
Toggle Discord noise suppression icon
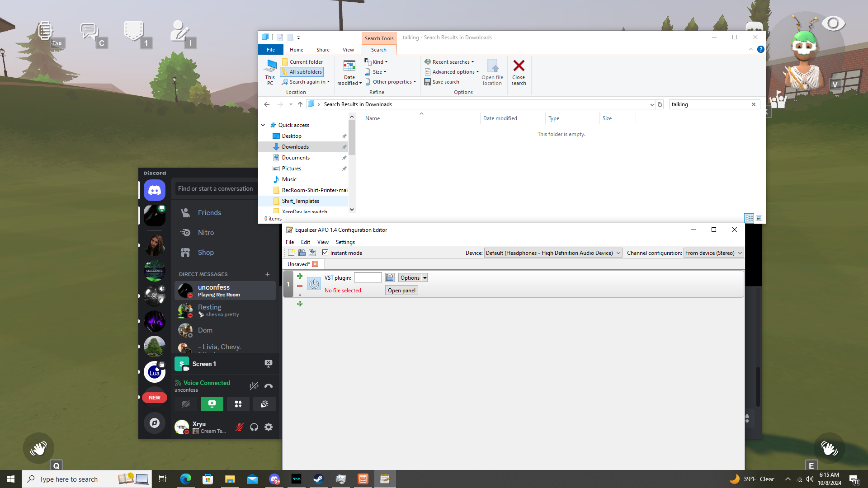tap(254, 386)
